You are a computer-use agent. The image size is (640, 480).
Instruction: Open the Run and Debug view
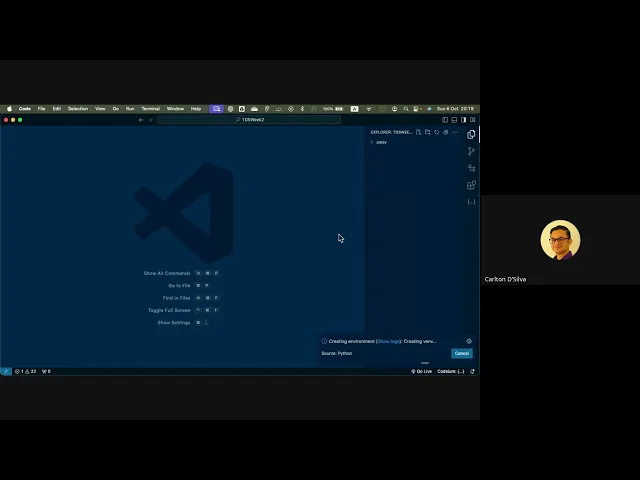[x=471, y=168]
